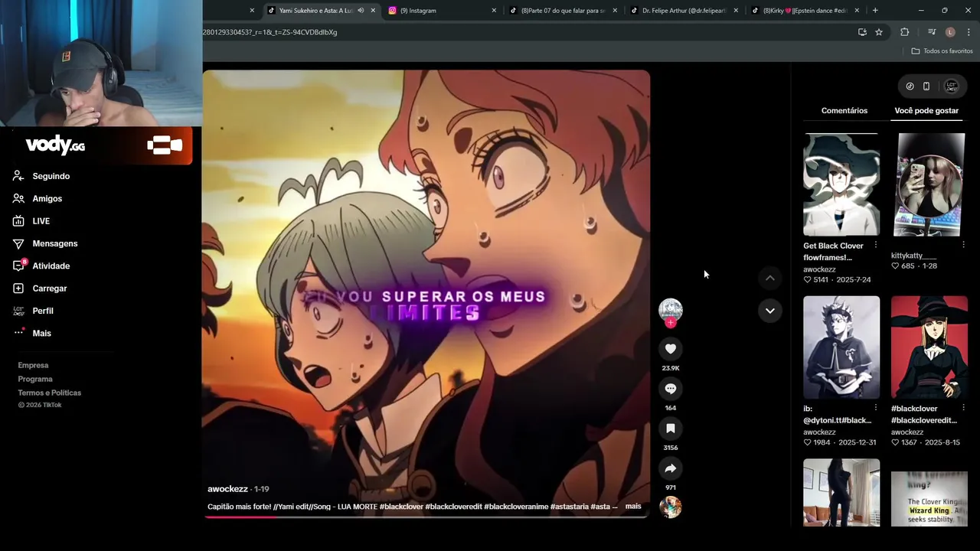Mute the Yami Sukehiro e Asta tab audio
980x551 pixels.
361,11
